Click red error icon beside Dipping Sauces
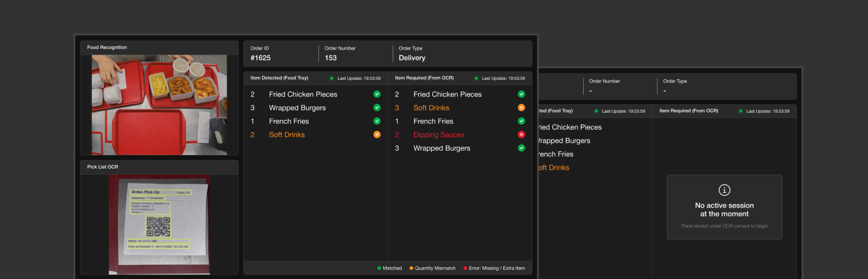 click(521, 134)
